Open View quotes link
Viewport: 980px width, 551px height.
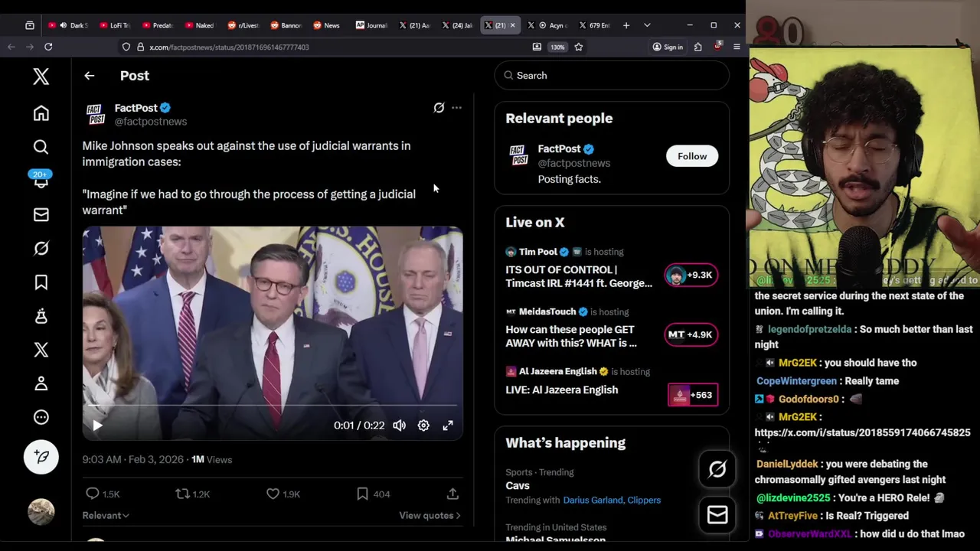click(x=430, y=516)
